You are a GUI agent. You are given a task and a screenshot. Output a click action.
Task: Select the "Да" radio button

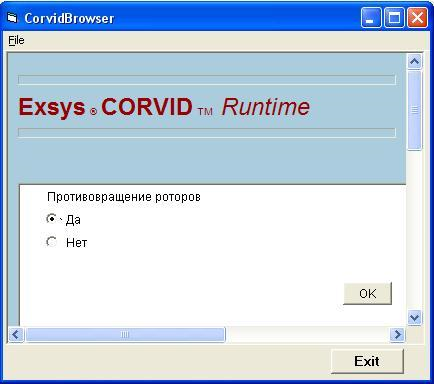pyautogui.click(x=51, y=219)
